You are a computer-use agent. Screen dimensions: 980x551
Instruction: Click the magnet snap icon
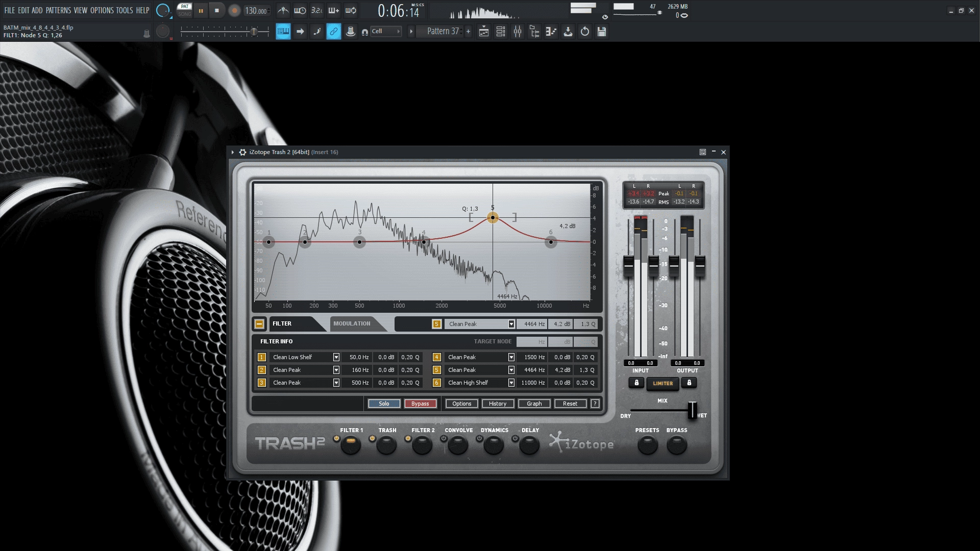click(365, 32)
